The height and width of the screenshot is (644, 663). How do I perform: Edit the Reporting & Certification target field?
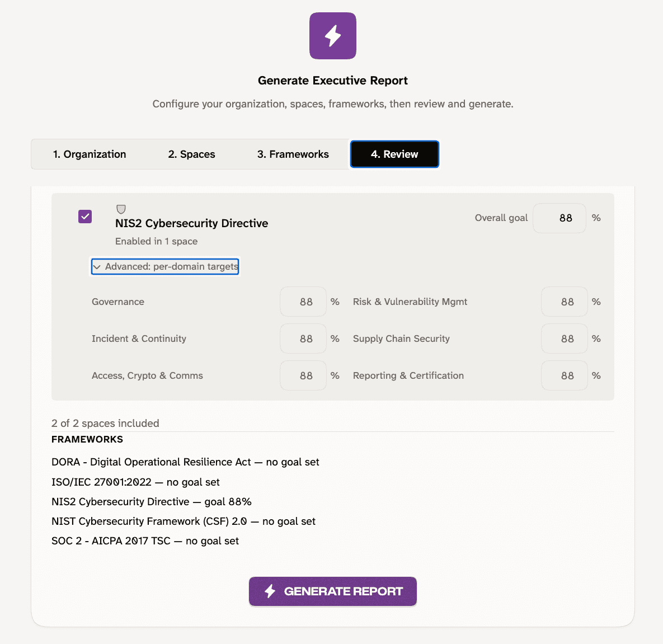(x=565, y=375)
